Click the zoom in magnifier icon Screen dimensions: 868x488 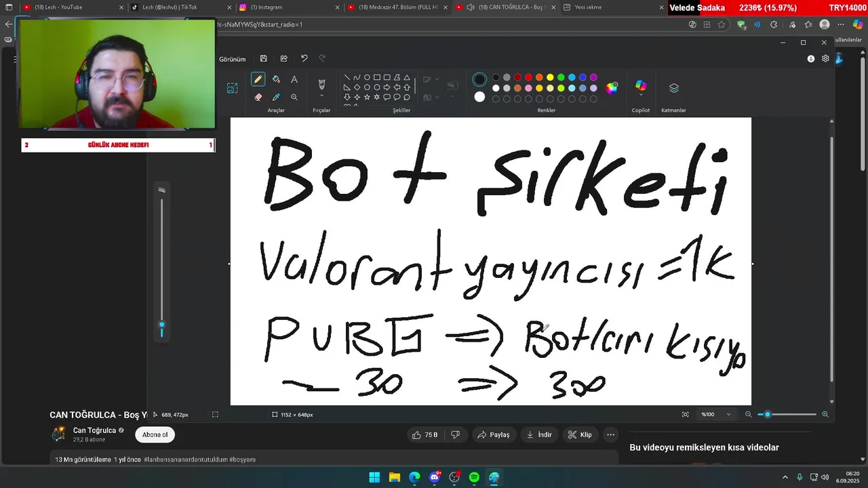click(x=825, y=414)
